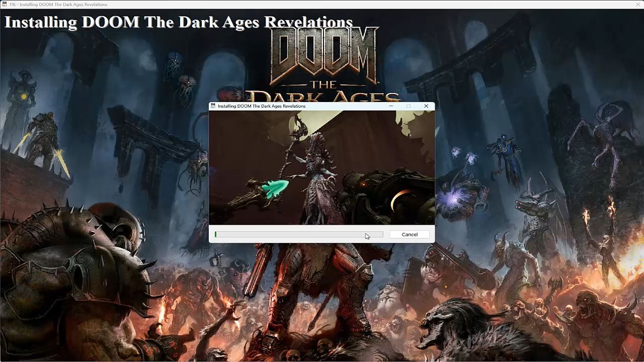Click the installer dialog's title bar icon
The width and height of the screenshot is (644, 362).
pos(213,106)
